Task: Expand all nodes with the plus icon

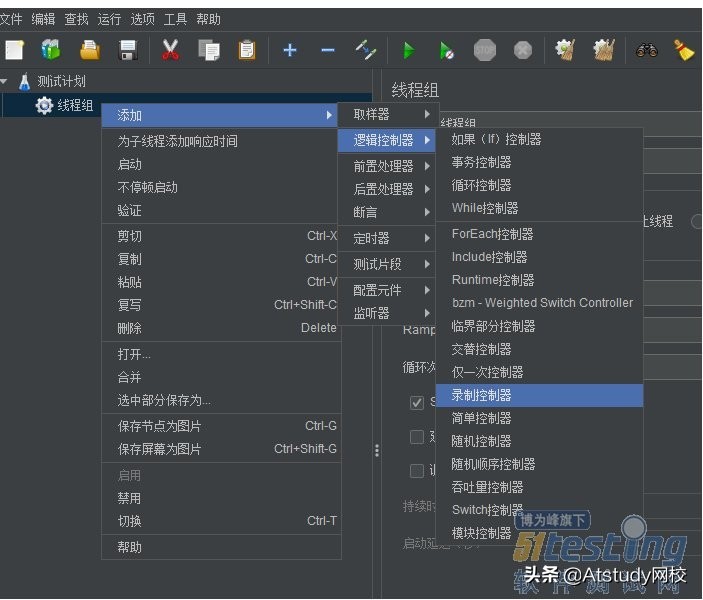Action: 290,50
